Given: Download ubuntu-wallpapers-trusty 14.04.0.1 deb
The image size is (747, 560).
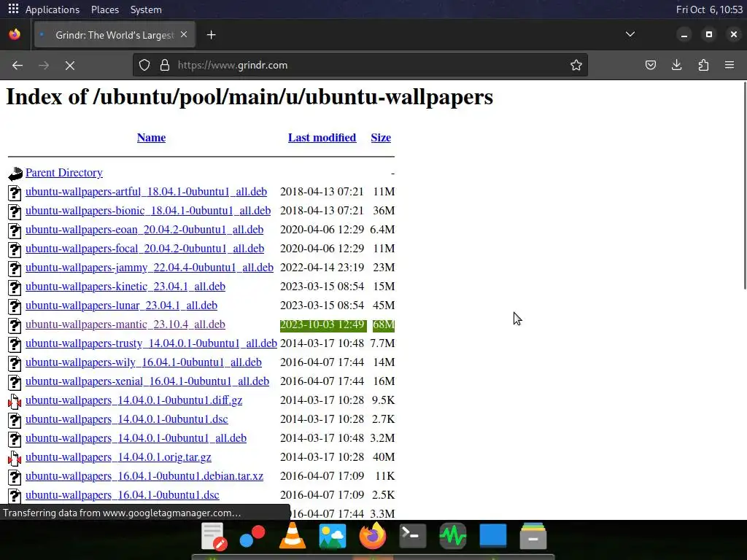Looking at the screenshot, I should (x=152, y=344).
